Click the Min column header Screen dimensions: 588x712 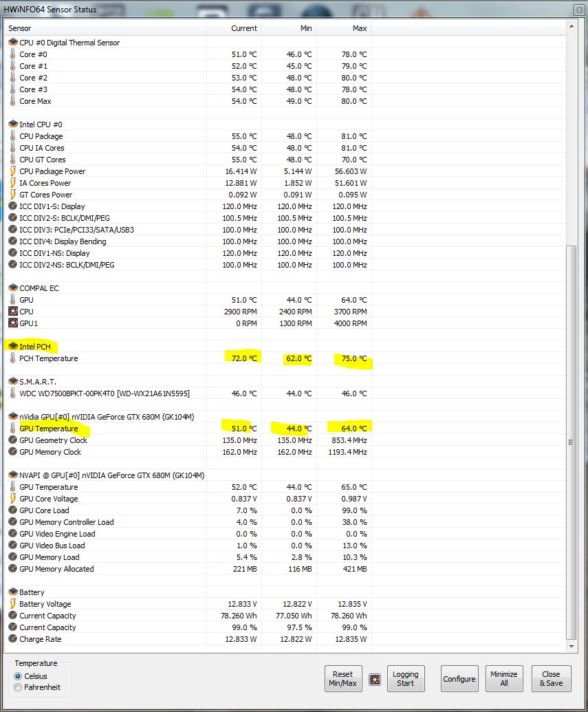(289, 28)
